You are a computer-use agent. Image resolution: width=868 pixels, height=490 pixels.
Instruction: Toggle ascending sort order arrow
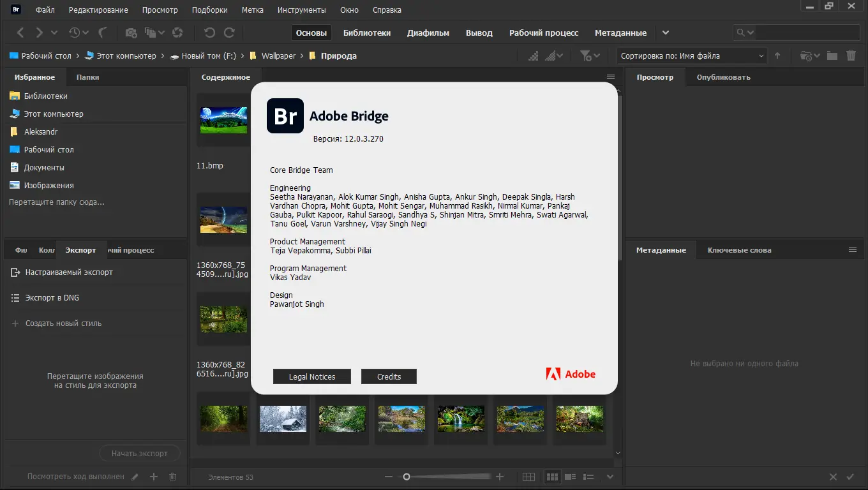(x=777, y=56)
